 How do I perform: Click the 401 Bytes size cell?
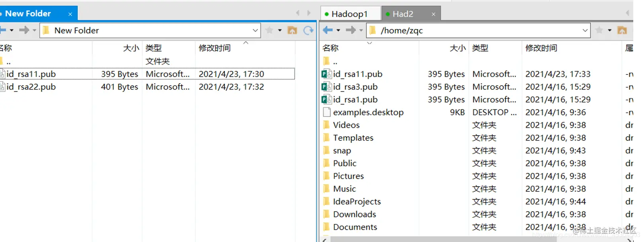click(119, 87)
